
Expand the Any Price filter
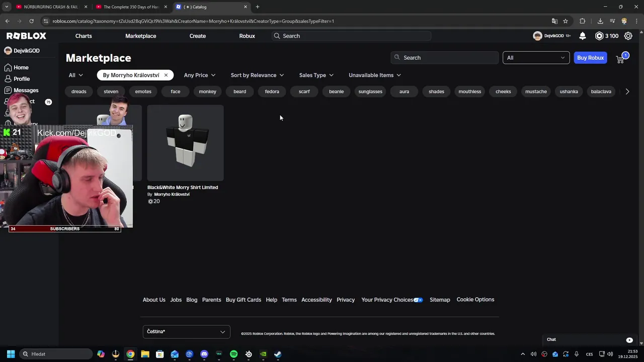tap(199, 75)
